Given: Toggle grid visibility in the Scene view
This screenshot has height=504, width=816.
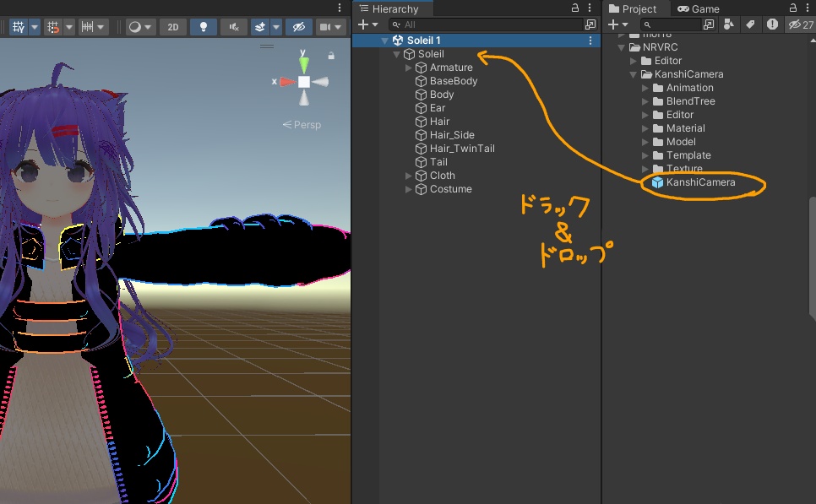Looking at the screenshot, I should [19, 27].
